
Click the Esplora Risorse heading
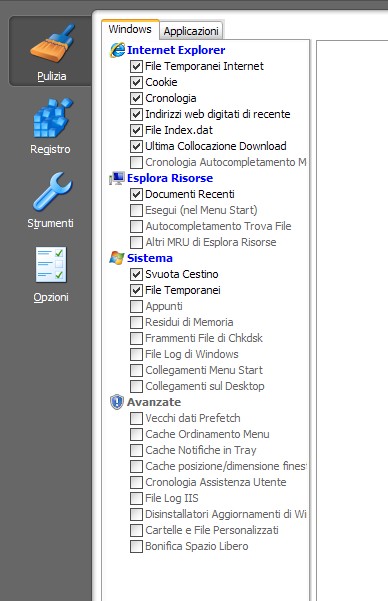pos(170,178)
